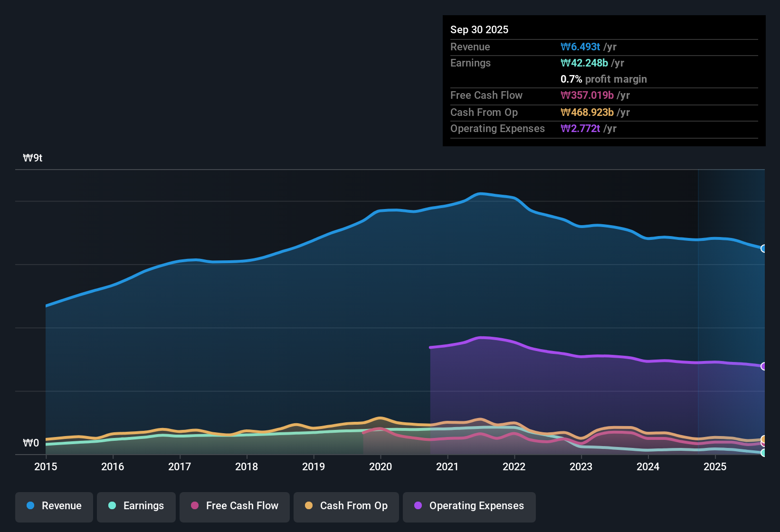This screenshot has width=780, height=532.
Task: Click the 2020 label on the timeline axis
Action: (380, 467)
